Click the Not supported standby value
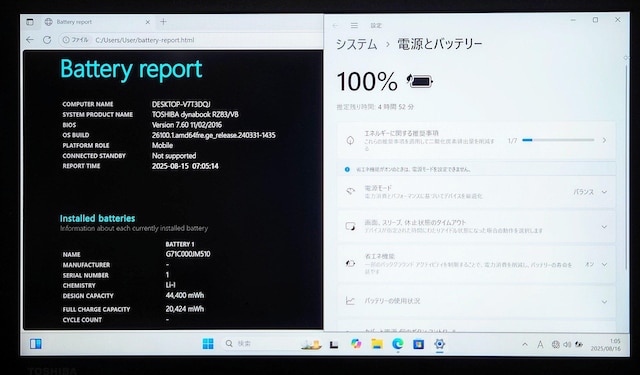Image resolution: width=640 pixels, height=375 pixels. pos(174,156)
